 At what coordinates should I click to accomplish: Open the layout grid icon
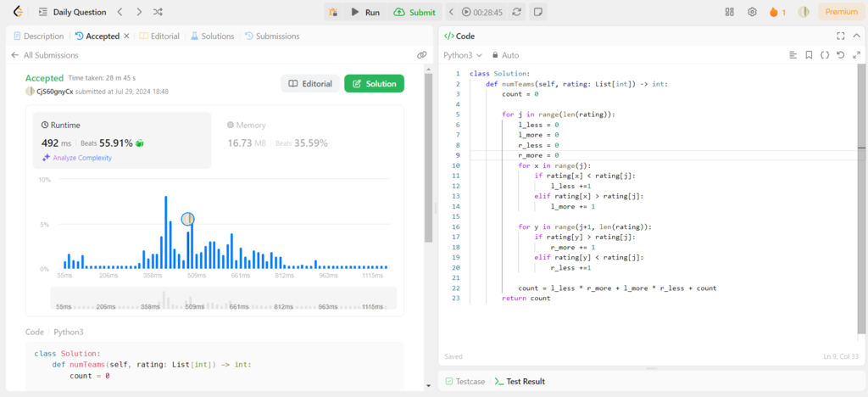point(730,12)
